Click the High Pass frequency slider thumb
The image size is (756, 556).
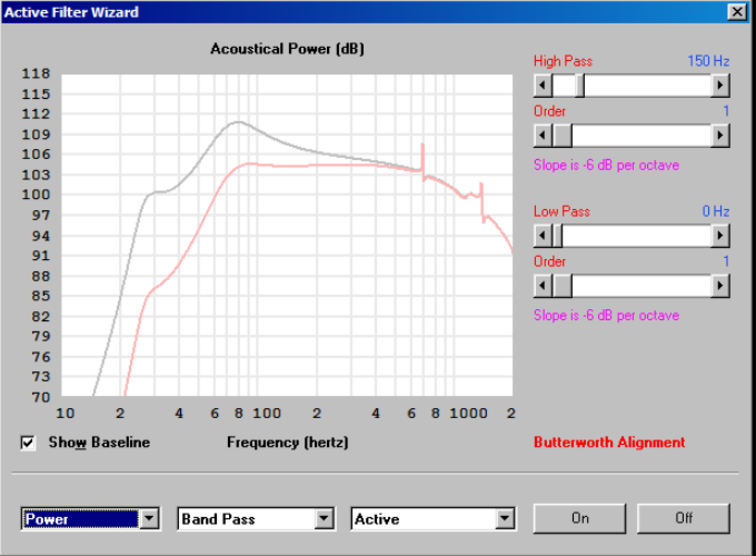579,86
